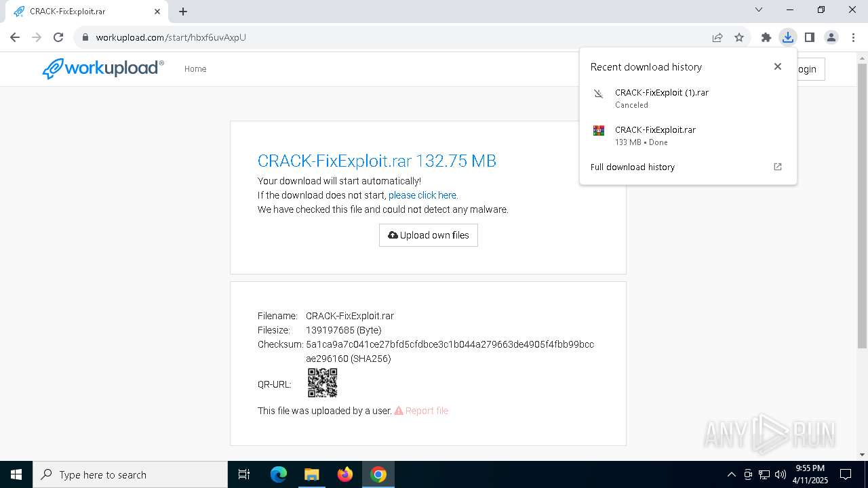
Task: Open File Explorer from taskbar
Action: [x=311, y=474]
